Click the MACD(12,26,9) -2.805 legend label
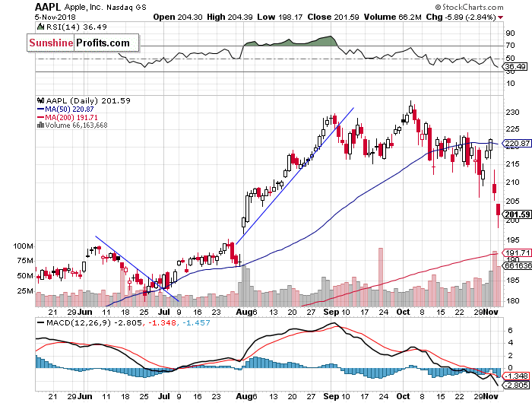This screenshot has height=403, width=532. tap(94, 322)
